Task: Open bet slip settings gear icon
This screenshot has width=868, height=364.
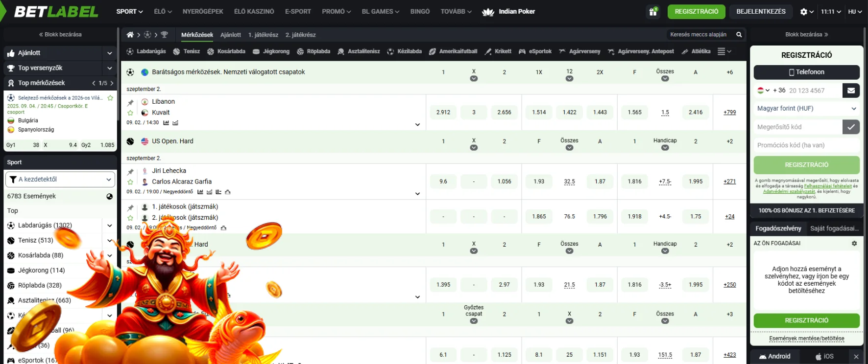Action: [x=854, y=243]
